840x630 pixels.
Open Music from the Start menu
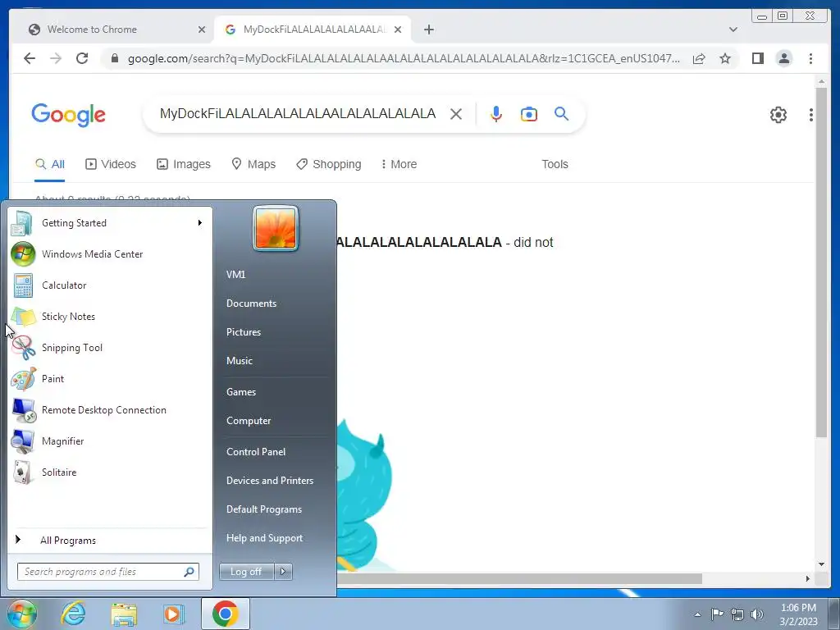pos(239,361)
